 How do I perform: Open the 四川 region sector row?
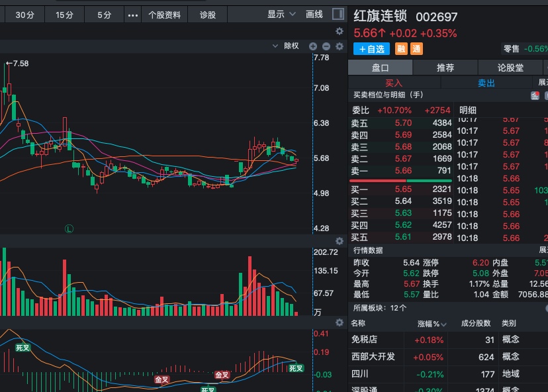tap(448, 374)
